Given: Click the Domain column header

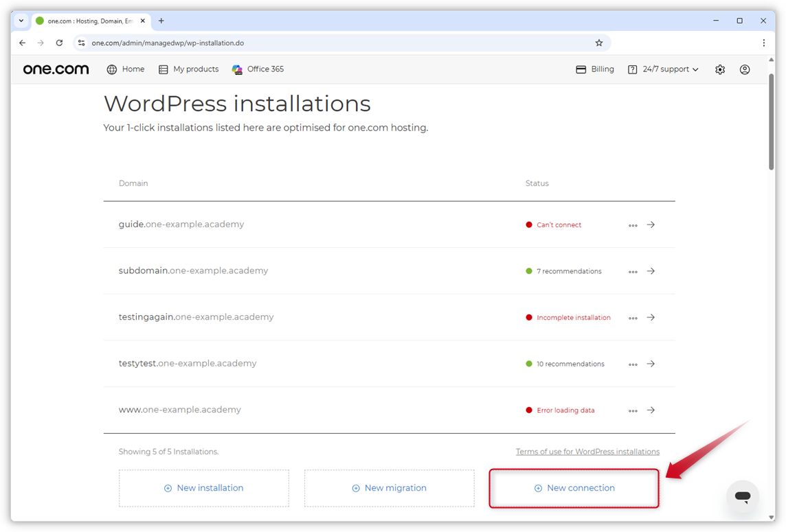Looking at the screenshot, I should click(133, 183).
